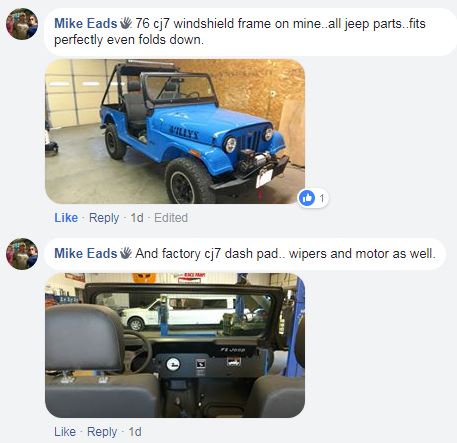The width and height of the screenshot is (457, 443).
Task: Reply to the windshield frame comment
Action: [x=104, y=218]
